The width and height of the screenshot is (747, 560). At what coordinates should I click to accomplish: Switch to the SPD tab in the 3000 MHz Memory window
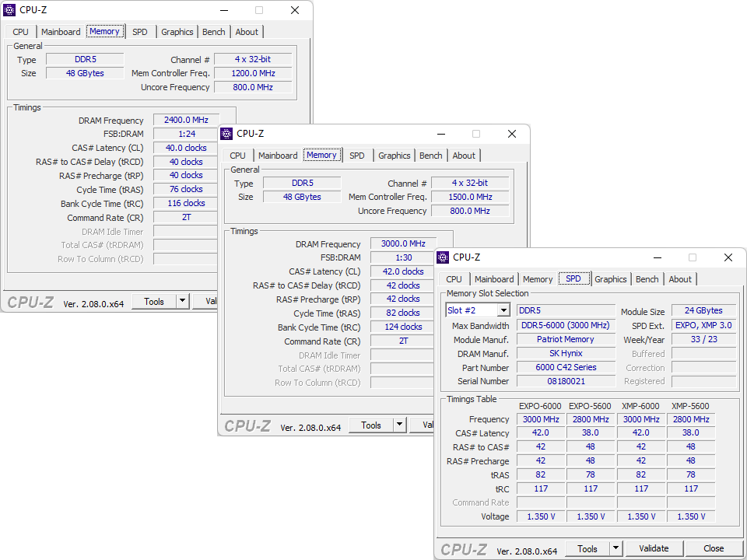[x=357, y=156]
